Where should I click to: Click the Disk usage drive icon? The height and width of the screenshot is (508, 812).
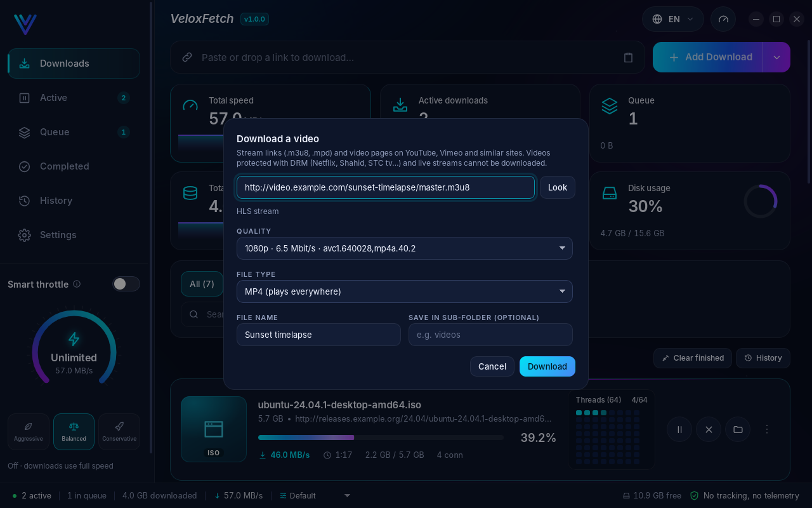click(x=610, y=193)
